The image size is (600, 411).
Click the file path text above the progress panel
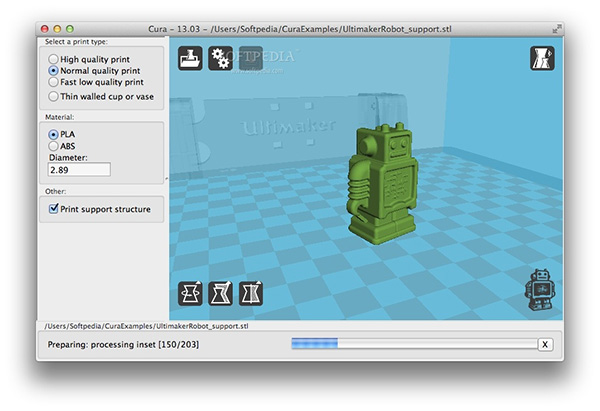pos(146,326)
